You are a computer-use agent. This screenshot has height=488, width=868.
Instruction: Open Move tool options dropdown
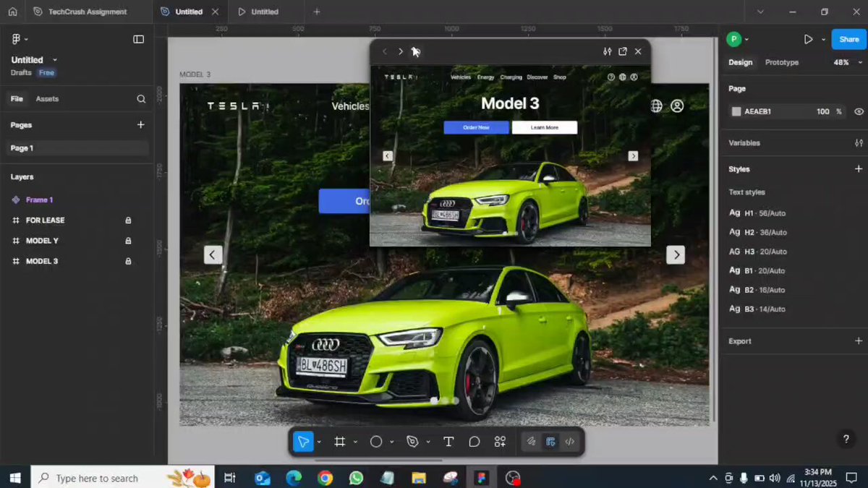319,442
